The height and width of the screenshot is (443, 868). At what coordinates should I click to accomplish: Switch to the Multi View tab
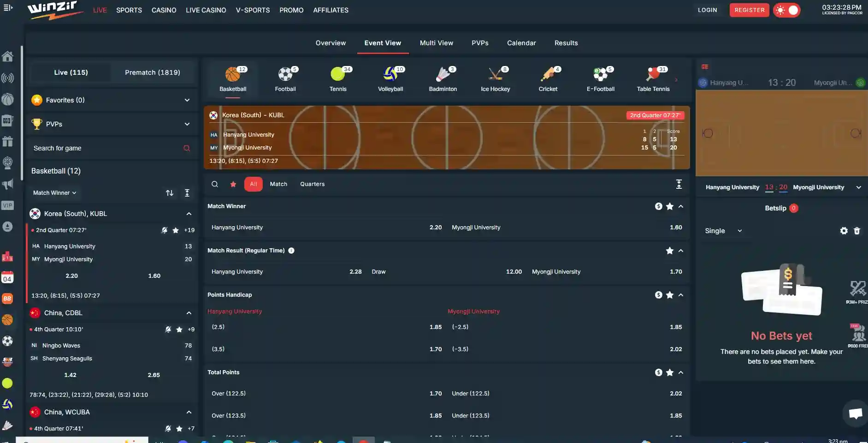[436, 43]
